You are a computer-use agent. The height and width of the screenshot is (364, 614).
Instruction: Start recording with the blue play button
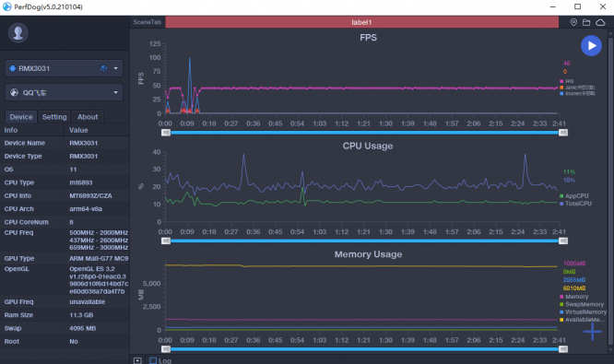pyautogui.click(x=591, y=46)
